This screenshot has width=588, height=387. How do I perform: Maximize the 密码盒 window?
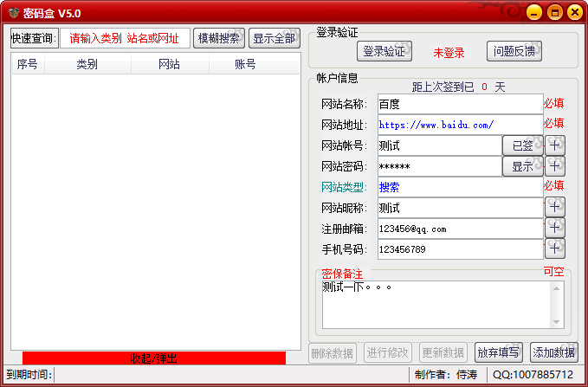point(554,12)
